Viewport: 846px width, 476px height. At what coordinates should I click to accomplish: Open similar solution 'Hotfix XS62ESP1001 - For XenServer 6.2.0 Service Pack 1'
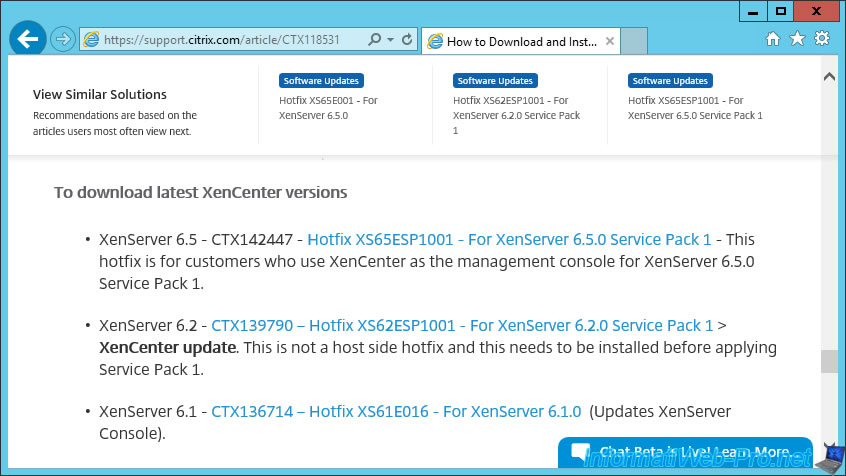(516, 115)
